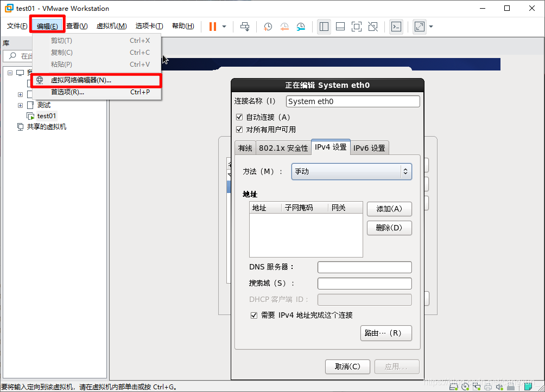Click the Shared VMs icon in the library

21,127
